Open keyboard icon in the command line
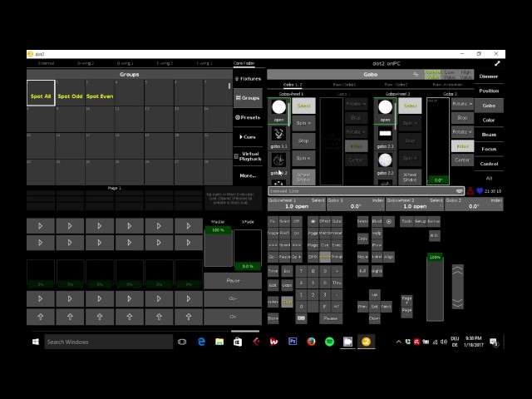Viewport: 532px width, 399px height. (460, 191)
